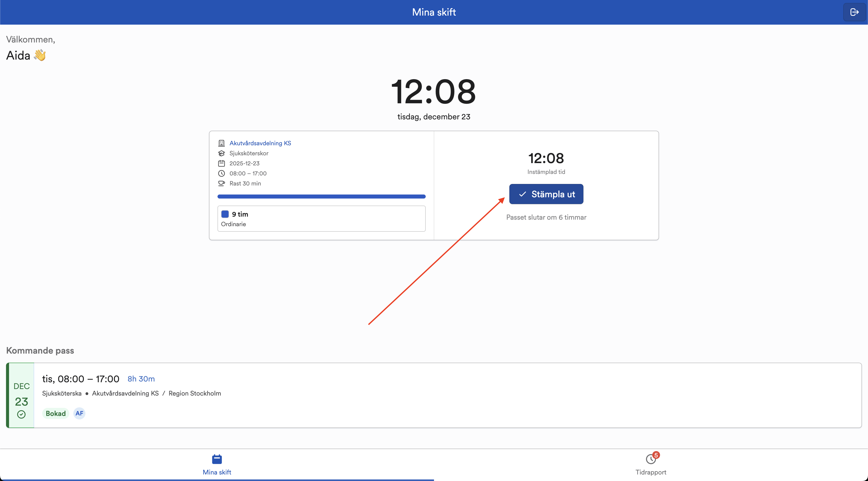
Task: Click the tis, 08:00 – 17:00 shift time
Action: click(x=81, y=379)
